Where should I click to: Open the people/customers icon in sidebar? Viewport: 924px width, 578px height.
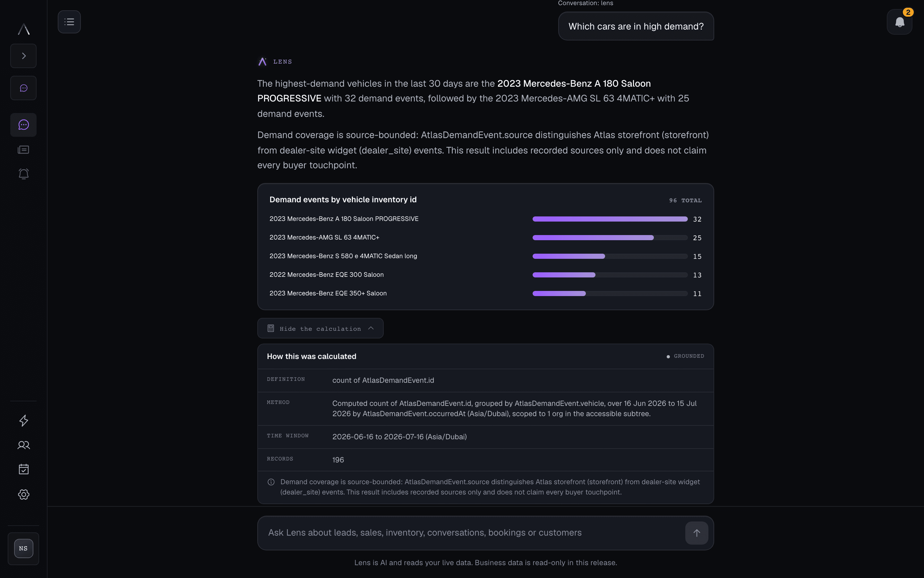click(x=23, y=445)
